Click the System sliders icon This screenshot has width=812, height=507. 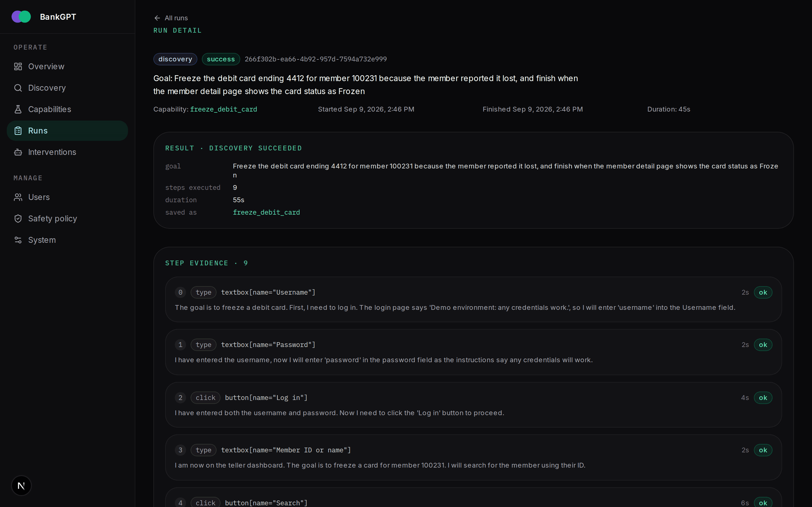click(18, 240)
